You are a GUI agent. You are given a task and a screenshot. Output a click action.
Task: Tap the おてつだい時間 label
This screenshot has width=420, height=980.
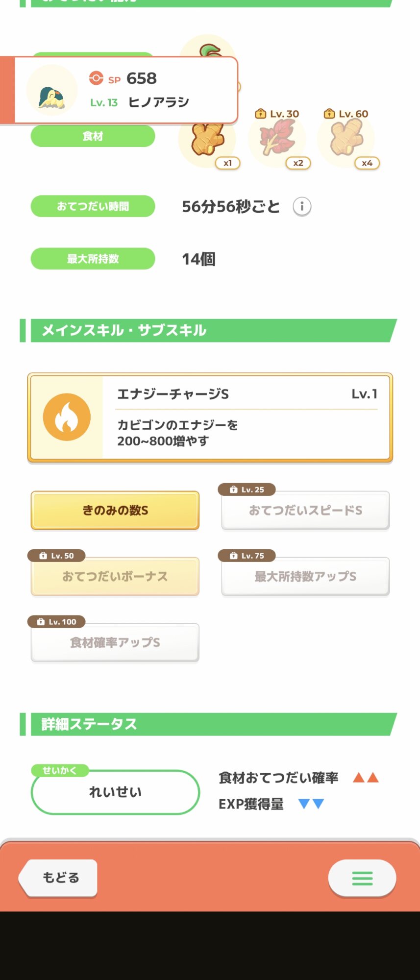point(93,206)
